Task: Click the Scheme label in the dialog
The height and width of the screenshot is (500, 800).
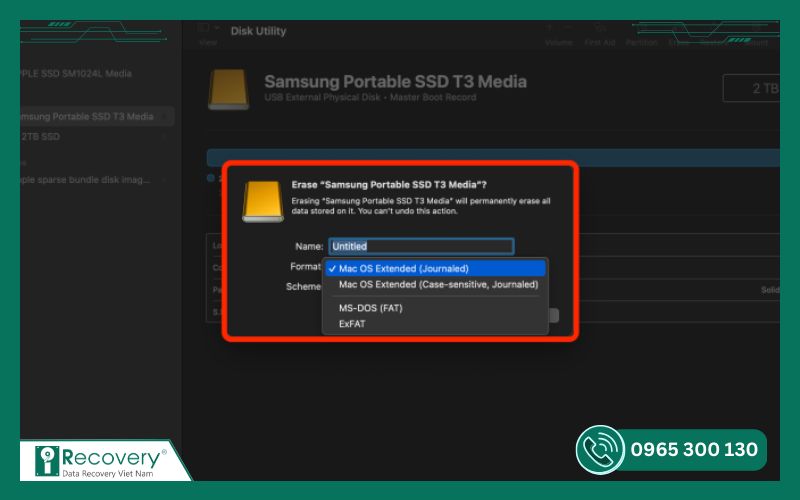Action: pos(303,287)
